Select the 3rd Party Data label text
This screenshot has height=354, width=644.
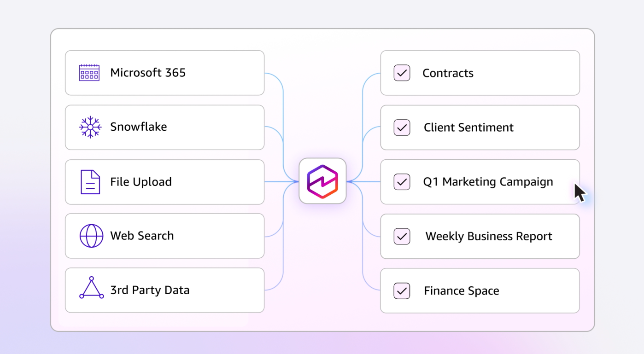tap(150, 290)
